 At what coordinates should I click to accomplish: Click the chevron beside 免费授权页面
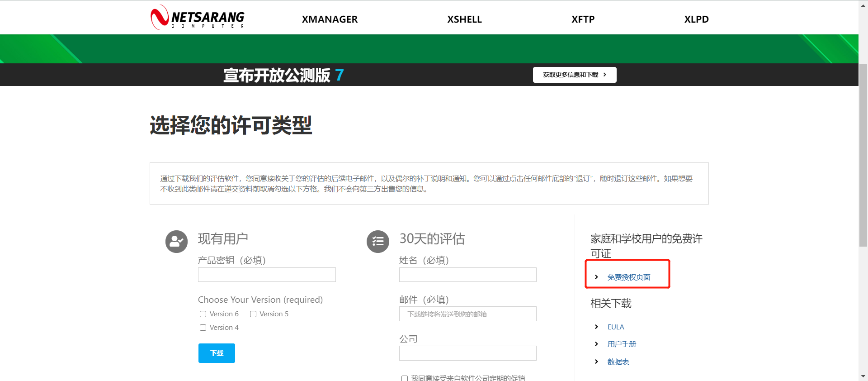(596, 277)
